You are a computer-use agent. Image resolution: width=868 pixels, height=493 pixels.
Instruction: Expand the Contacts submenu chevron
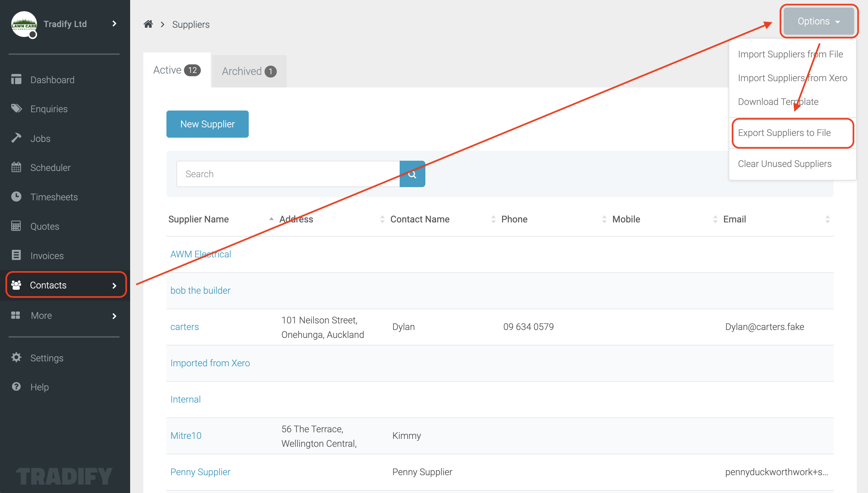114,286
